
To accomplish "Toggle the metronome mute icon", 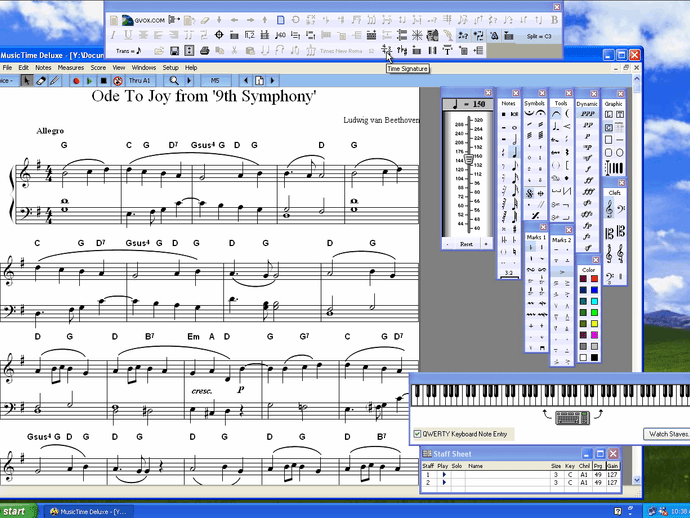I will click(x=117, y=81).
